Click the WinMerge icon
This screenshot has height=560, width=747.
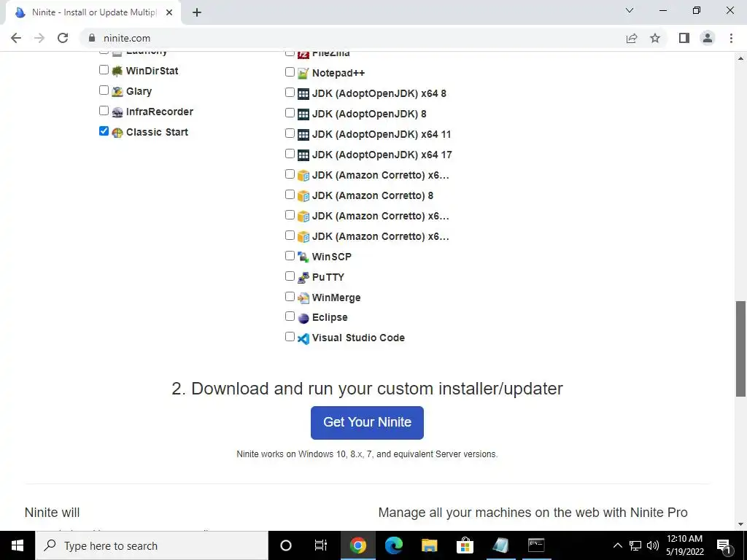coord(303,298)
